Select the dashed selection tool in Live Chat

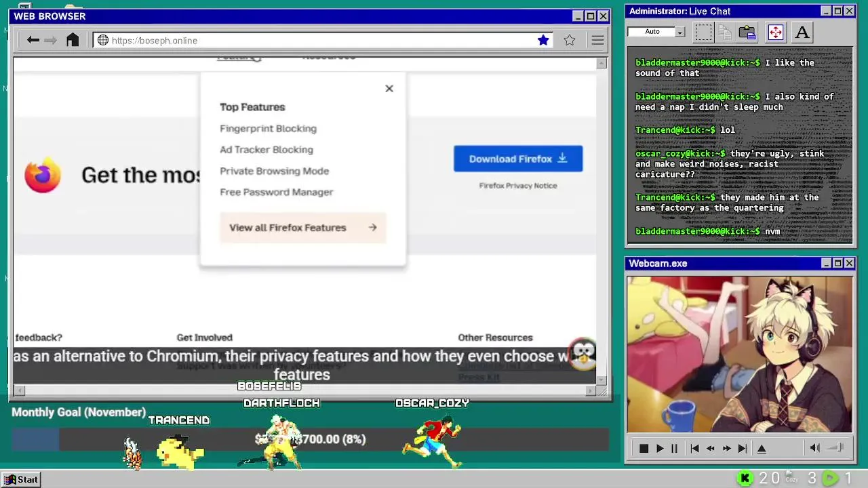click(x=704, y=32)
